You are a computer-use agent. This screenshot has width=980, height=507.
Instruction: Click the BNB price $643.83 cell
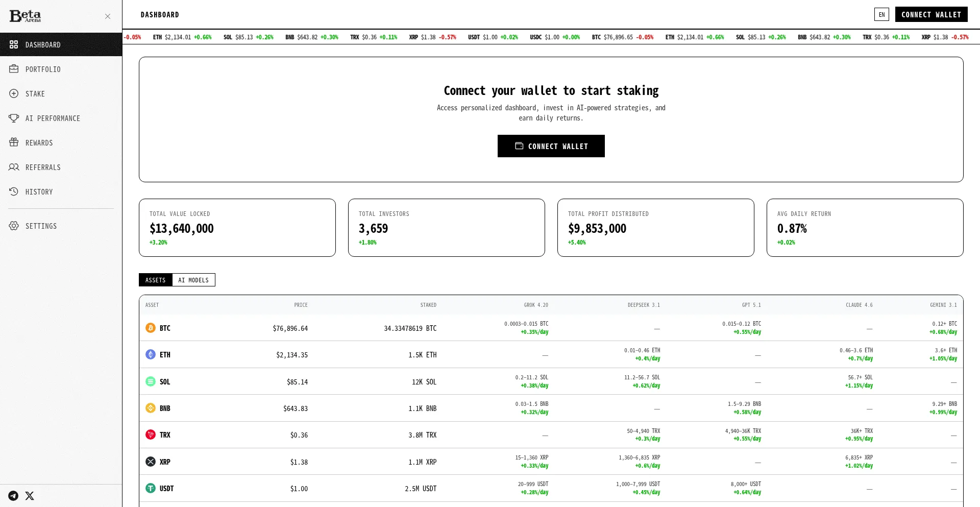coord(296,408)
